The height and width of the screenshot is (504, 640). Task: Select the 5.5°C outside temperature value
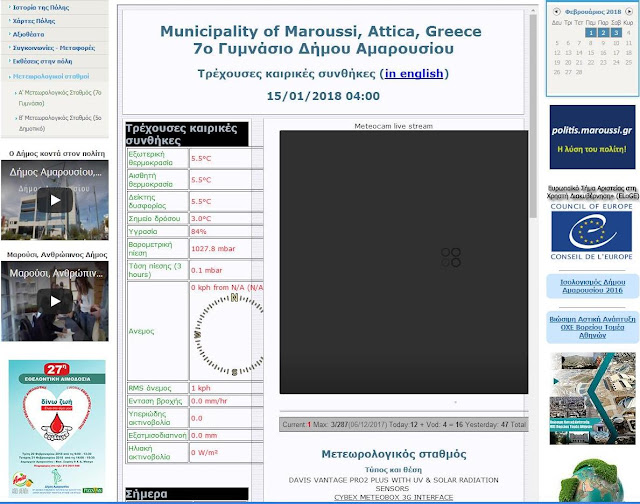tap(201, 159)
